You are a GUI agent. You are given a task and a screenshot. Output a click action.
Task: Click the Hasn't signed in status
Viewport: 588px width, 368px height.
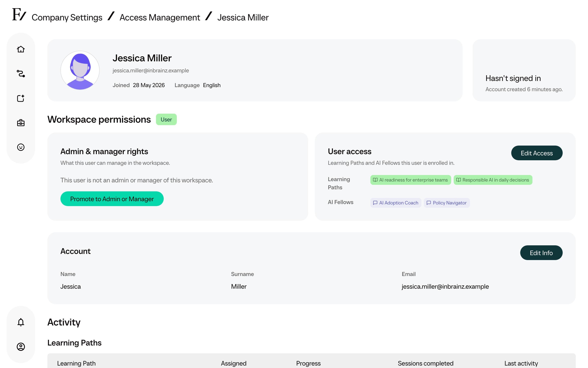click(x=513, y=78)
